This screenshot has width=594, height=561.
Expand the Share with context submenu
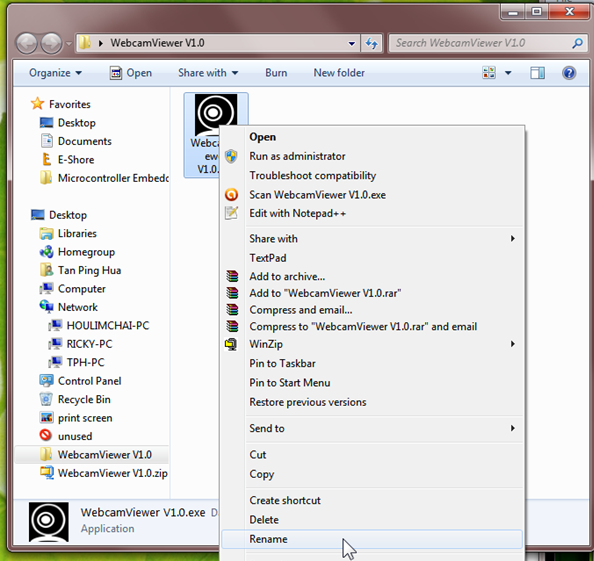[x=513, y=238]
